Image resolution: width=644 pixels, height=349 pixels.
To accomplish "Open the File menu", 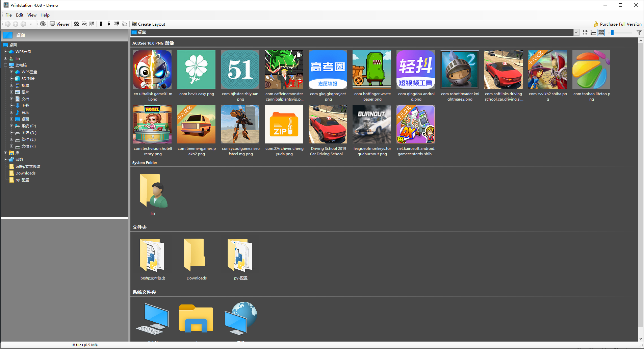I will pyautogui.click(x=9, y=15).
